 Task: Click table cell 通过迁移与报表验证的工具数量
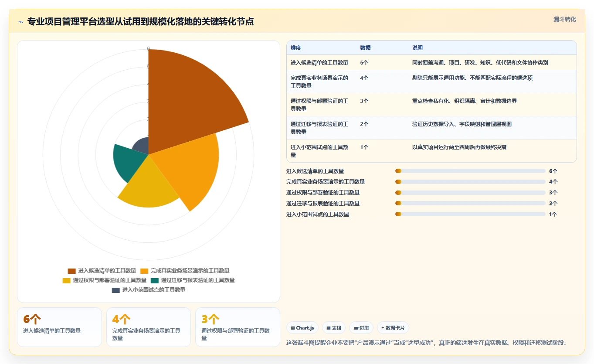319,128
